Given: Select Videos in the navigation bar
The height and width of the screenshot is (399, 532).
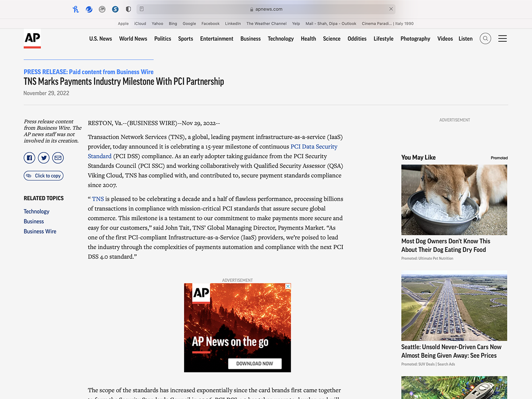Looking at the screenshot, I should pyautogui.click(x=445, y=39).
